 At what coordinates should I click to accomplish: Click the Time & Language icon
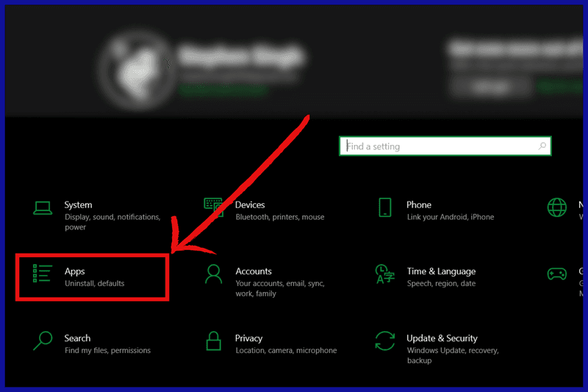[x=384, y=274]
